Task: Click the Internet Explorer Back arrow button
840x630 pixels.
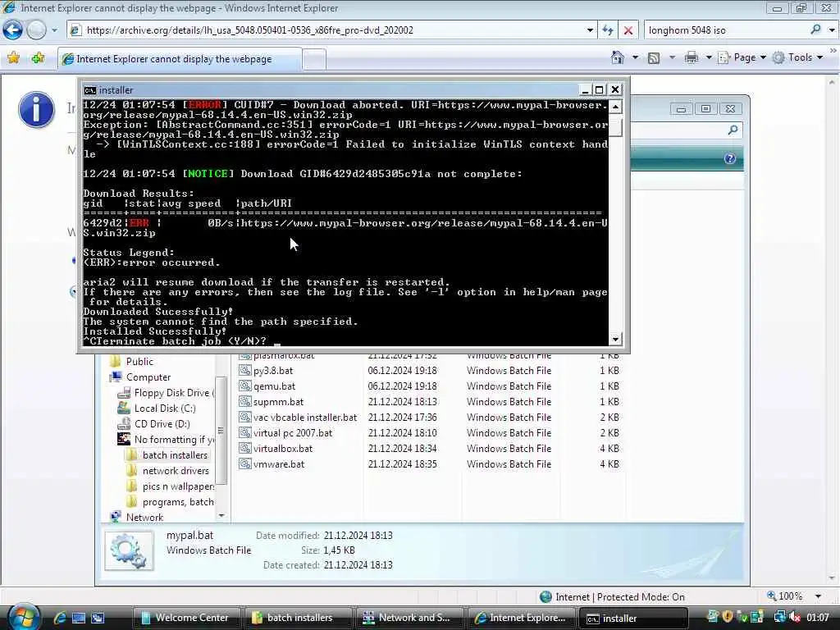Action: [x=12, y=30]
